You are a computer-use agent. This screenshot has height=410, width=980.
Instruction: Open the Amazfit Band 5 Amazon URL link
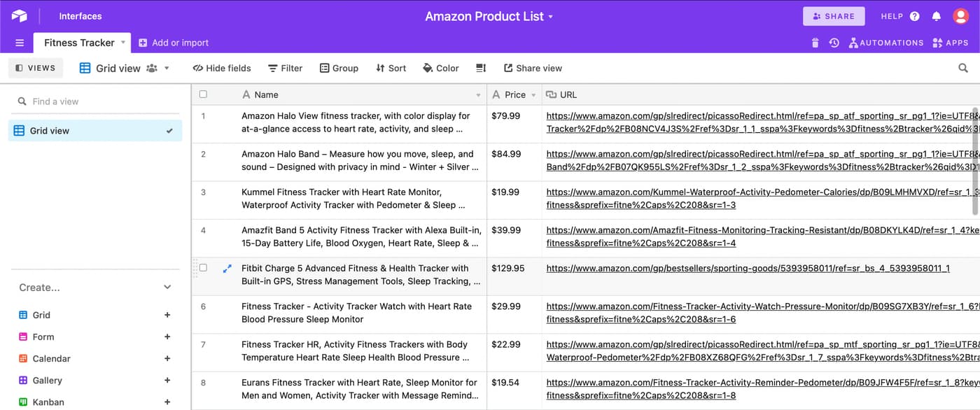click(x=762, y=236)
